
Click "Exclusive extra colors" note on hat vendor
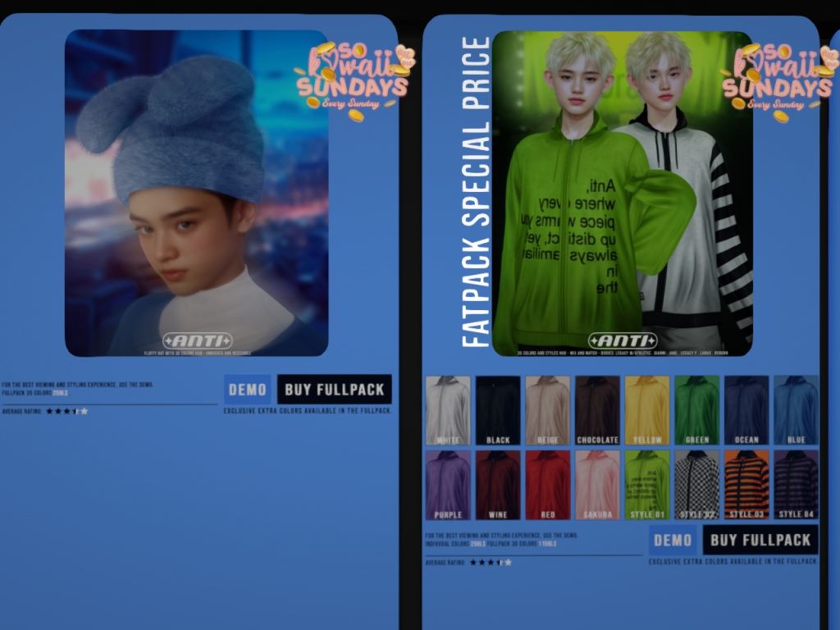click(308, 411)
